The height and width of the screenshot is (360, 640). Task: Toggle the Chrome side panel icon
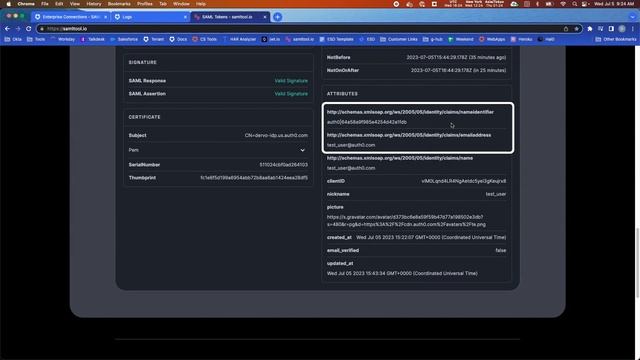pos(611,29)
